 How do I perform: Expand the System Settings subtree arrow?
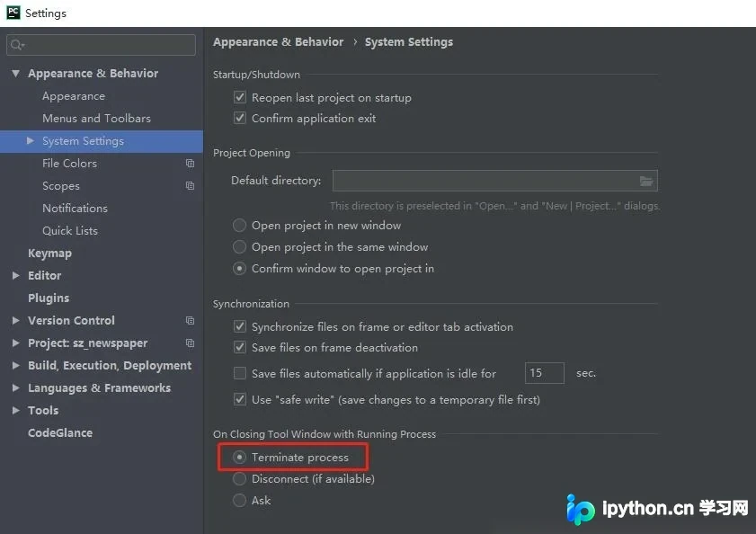[31, 141]
